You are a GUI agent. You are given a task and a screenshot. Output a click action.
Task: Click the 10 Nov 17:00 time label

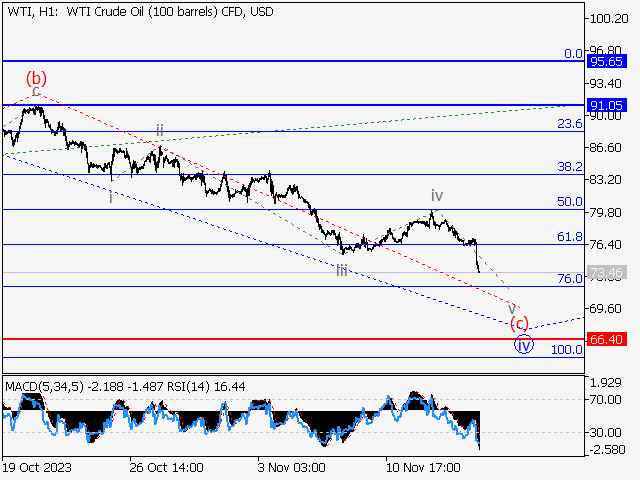pos(423,467)
